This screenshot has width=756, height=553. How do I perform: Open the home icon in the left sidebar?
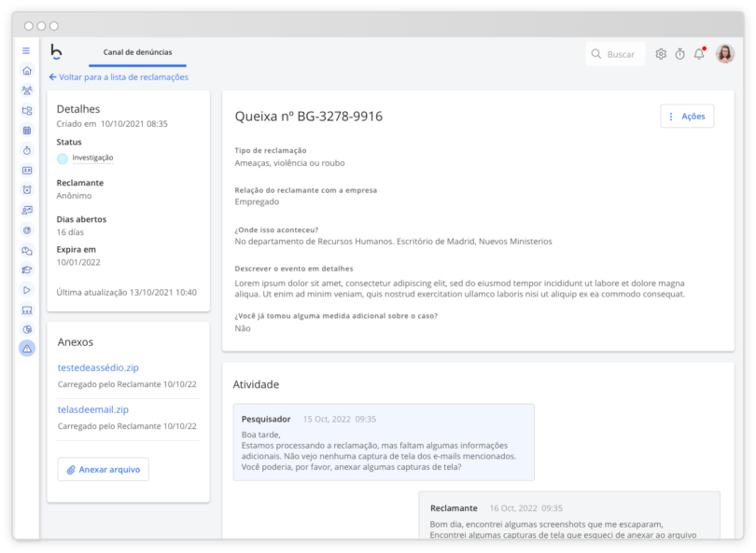(27, 70)
